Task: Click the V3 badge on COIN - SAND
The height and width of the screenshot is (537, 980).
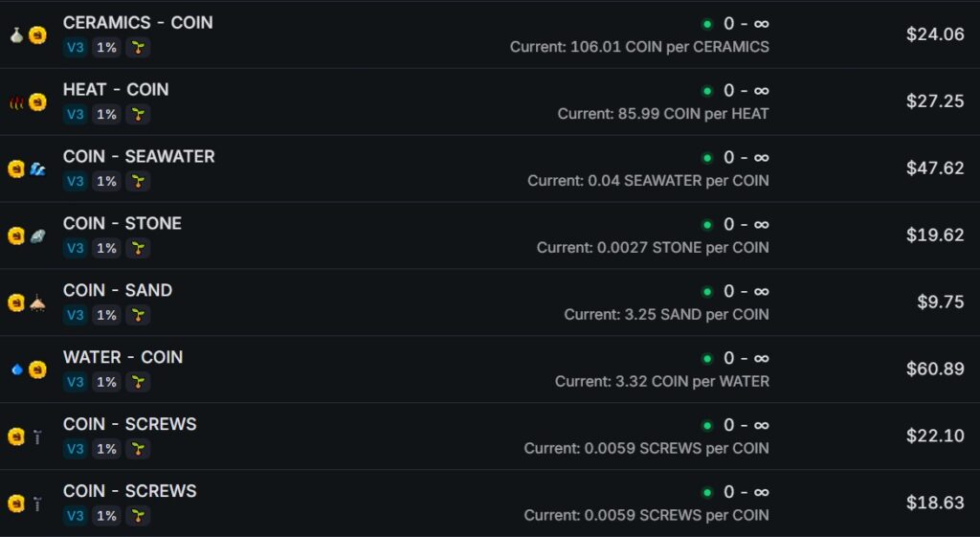Action: coord(76,315)
